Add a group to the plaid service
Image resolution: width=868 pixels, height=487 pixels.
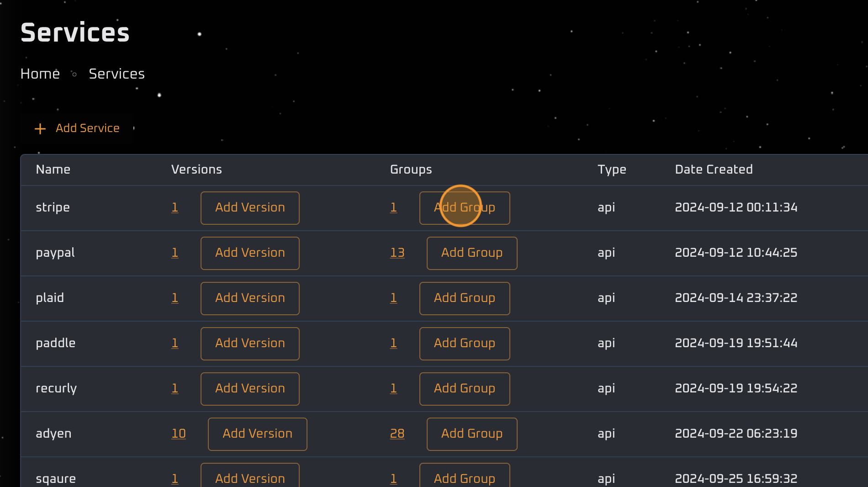(465, 298)
